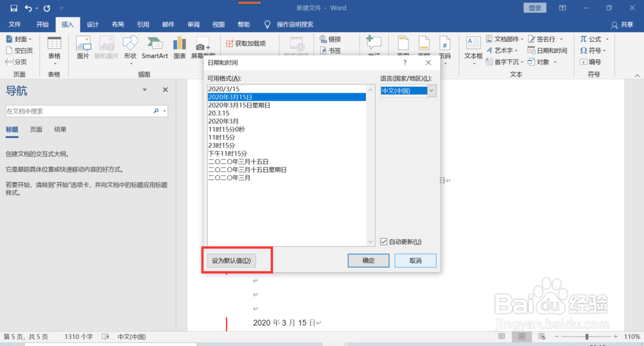This screenshot has width=644, height=346.
Task: Open help in the date dialog
Action: tap(405, 62)
